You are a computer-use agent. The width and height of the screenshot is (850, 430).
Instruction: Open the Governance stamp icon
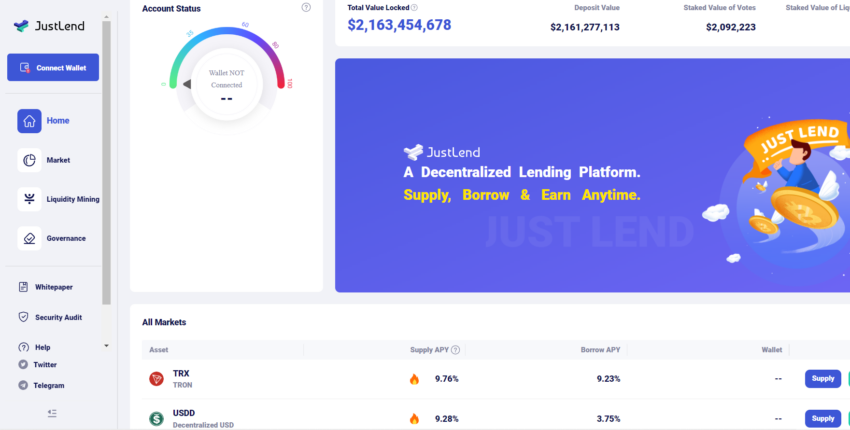(29, 239)
